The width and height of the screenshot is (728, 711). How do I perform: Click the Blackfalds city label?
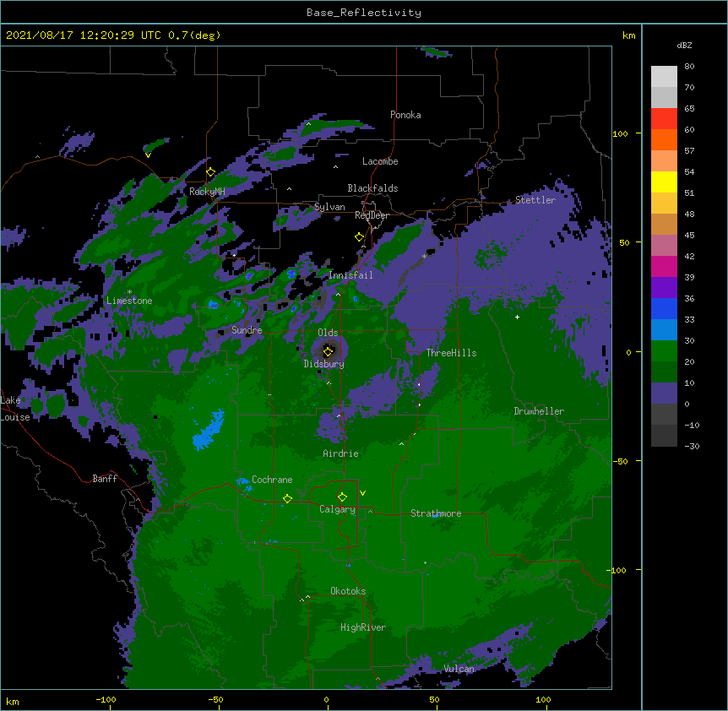point(372,188)
